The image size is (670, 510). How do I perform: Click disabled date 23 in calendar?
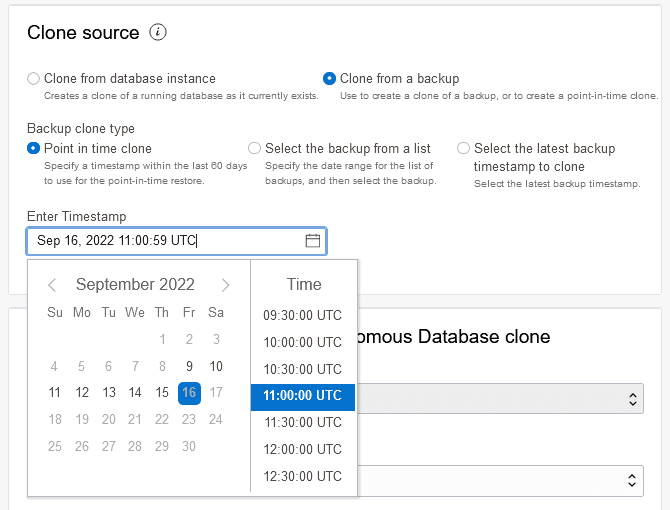click(x=189, y=419)
